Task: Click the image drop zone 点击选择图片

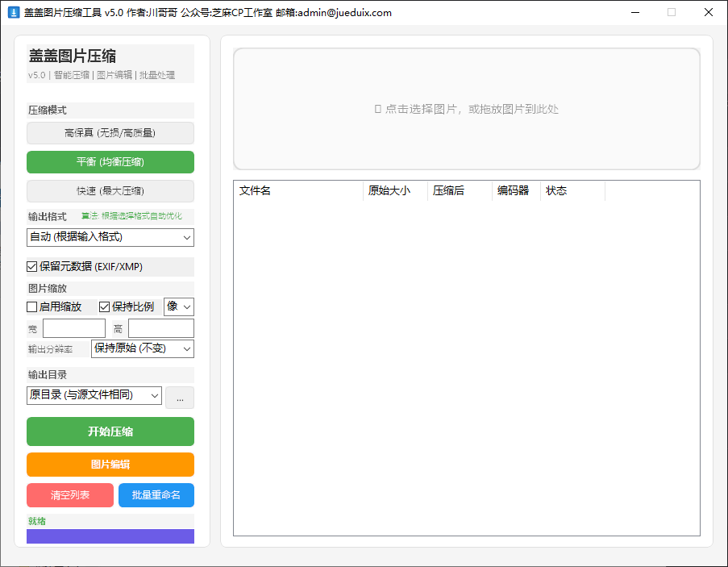Action: pyautogui.click(x=467, y=109)
